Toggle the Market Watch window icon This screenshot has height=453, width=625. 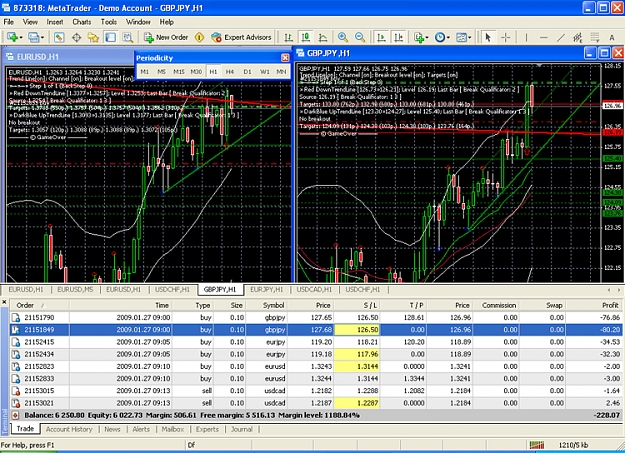[59, 37]
